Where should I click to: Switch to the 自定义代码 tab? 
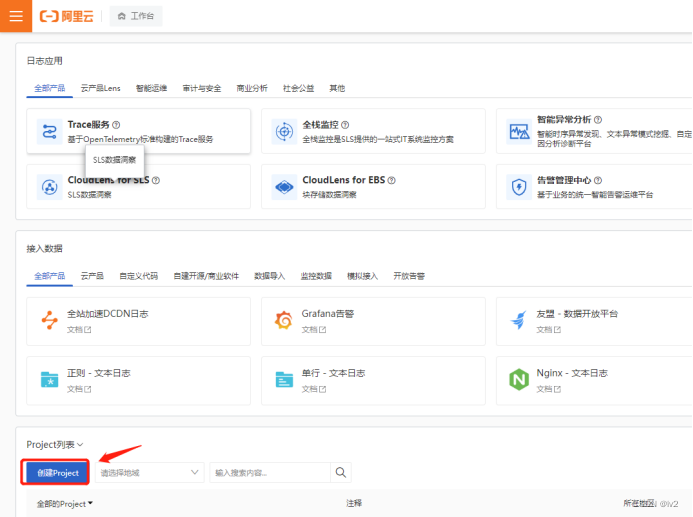(138, 276)
